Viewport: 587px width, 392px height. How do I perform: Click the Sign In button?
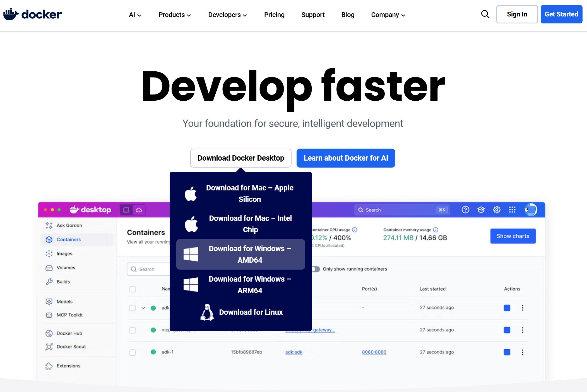pyautogui.click(x=517, y=14)
